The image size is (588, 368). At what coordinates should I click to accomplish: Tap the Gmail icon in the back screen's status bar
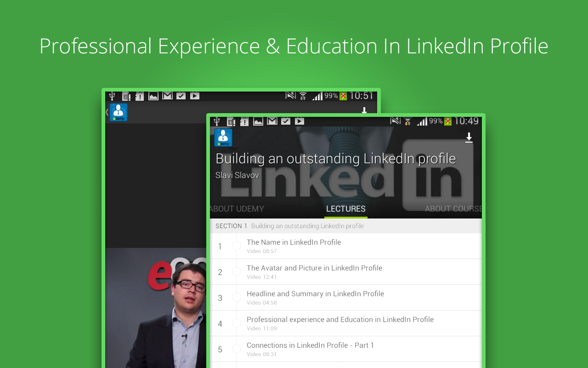[168, 96]
